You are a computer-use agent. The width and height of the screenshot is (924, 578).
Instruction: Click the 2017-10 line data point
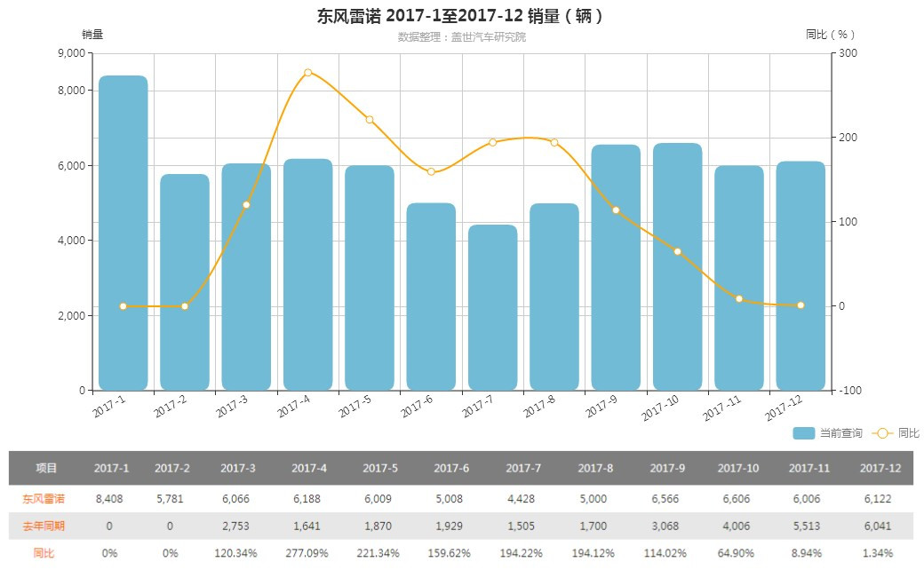point(678,251)
